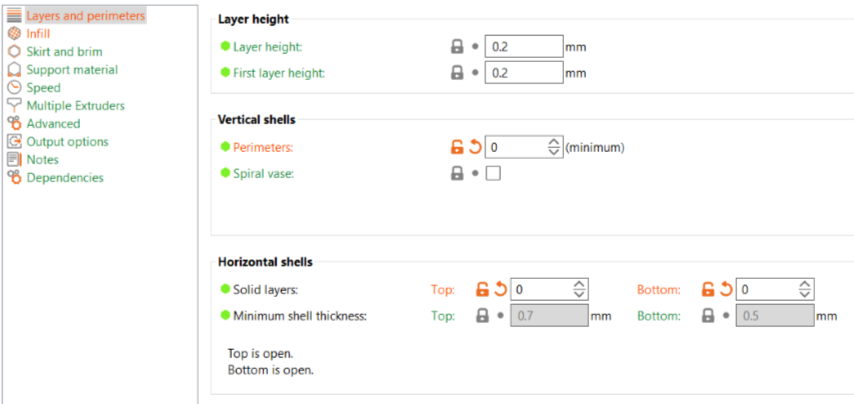Viewport: 854px width, 404px height.
Task: Enable the Spiral vase checkbox
Action: (493, 174)
